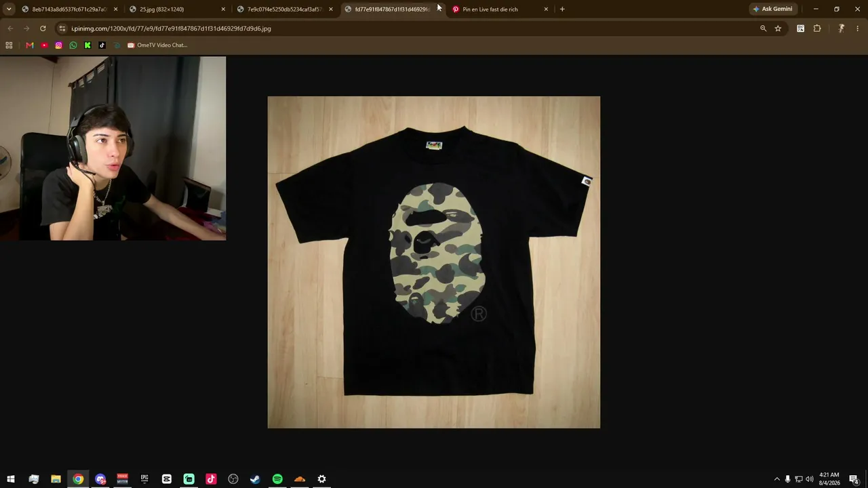Close the 8eb7143a8d6537fc tab
This screenshot has height=488, width=868.
[116, 9]
